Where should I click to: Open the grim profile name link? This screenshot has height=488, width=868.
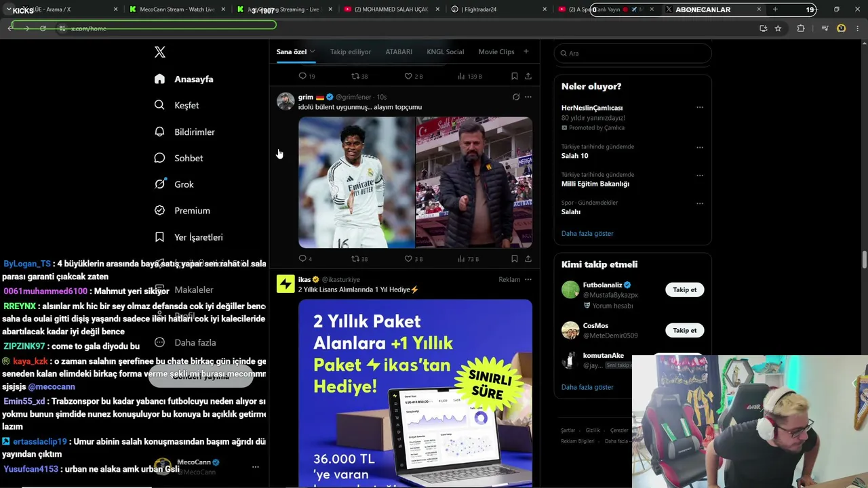[305, 97]
